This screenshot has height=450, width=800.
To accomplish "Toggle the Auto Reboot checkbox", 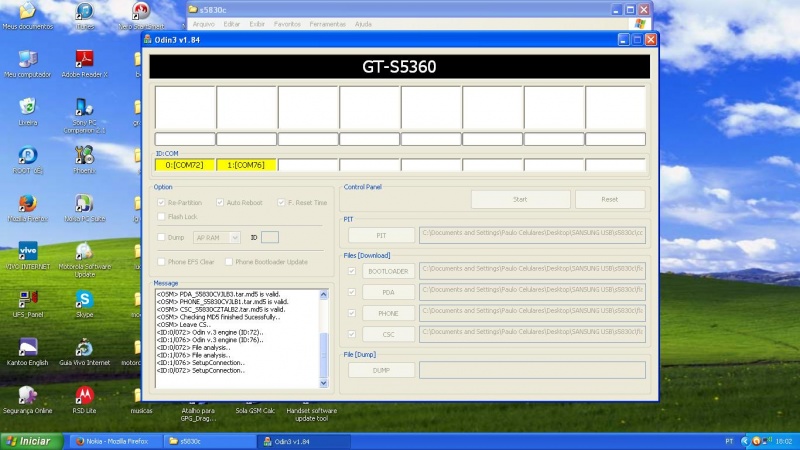I will (x=220, y=203).
